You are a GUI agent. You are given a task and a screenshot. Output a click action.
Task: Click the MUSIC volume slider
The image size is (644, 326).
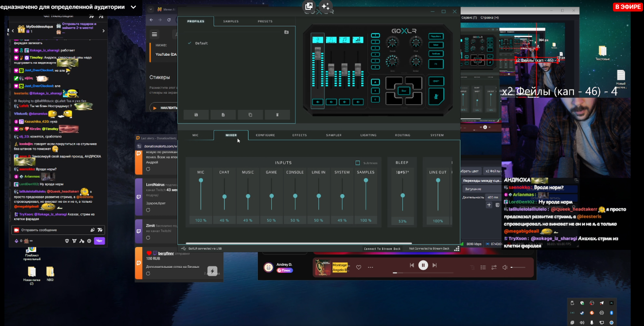click(x=248, y=194)
